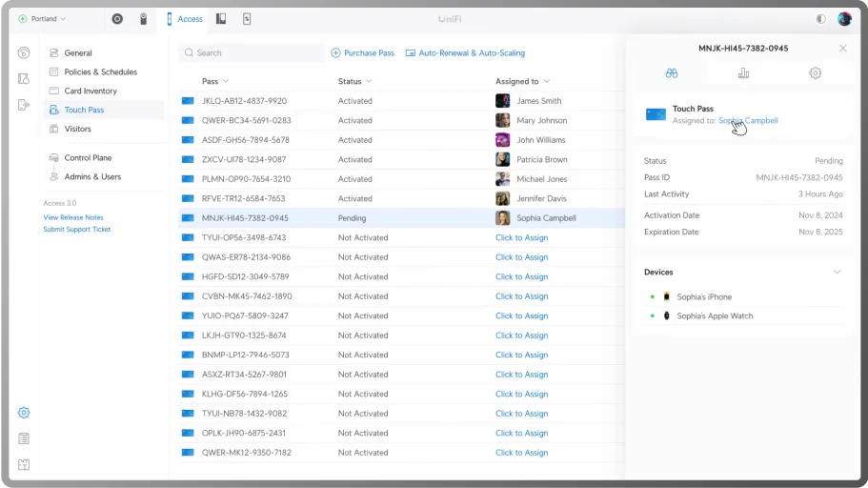The width and height of the screenshot is (868, 488).
Task: Switch to the overview binoculars tab
Action: click(x=672, y=73)
